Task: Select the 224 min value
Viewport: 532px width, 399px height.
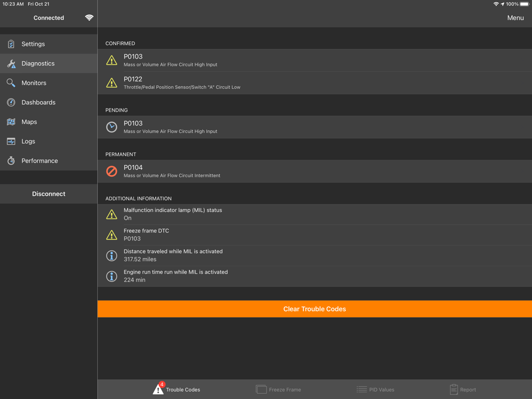Action: point(135,280)
